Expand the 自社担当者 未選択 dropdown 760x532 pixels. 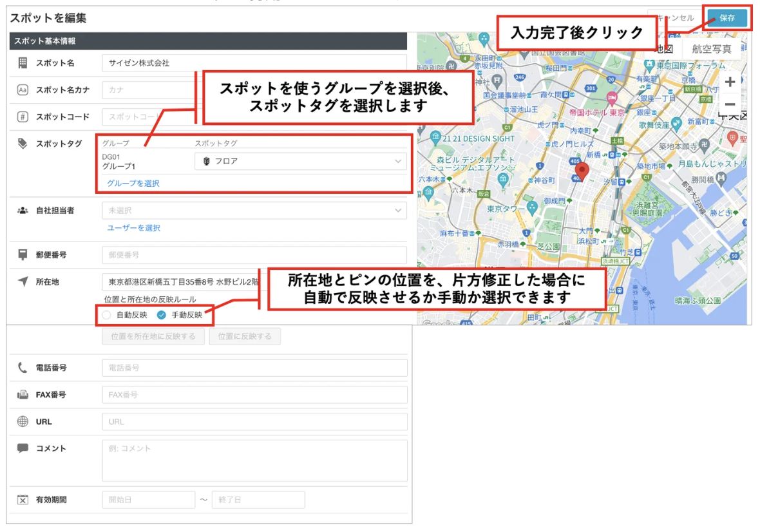[254, 210]
